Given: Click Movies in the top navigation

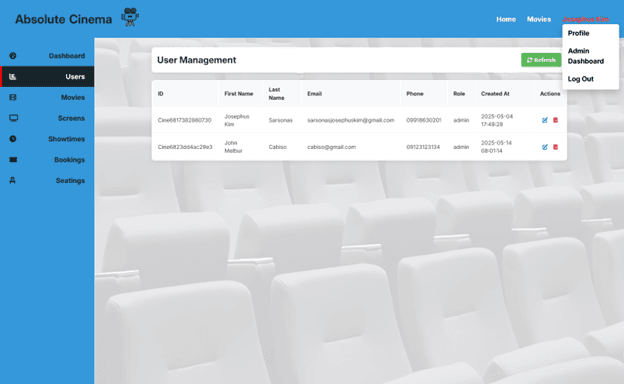Looking at the screenshot, I should [539, 19].
